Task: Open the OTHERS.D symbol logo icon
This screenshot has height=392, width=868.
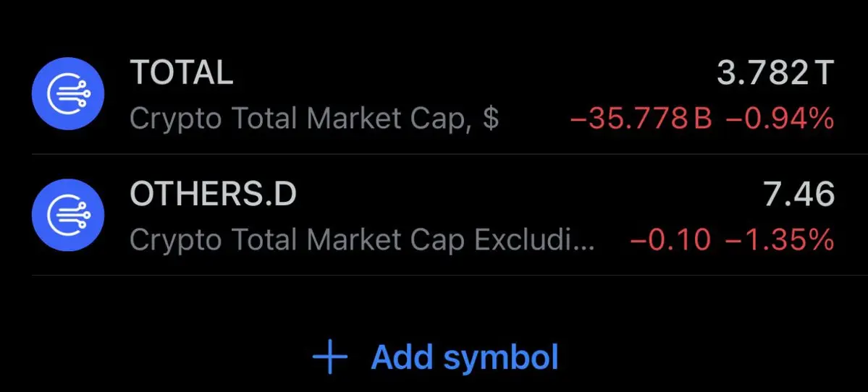Action: tap(68, 215)
